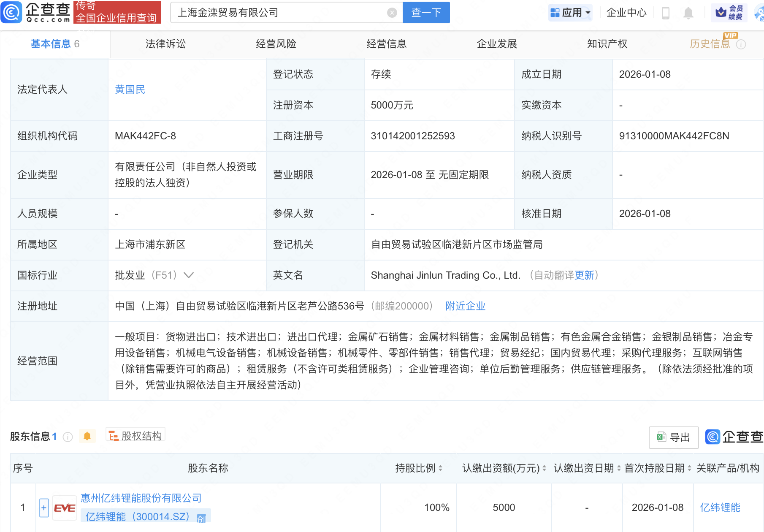Click the 会员续费 crown badge
This screenshot has height=532, width=764.
coord(729,13)
